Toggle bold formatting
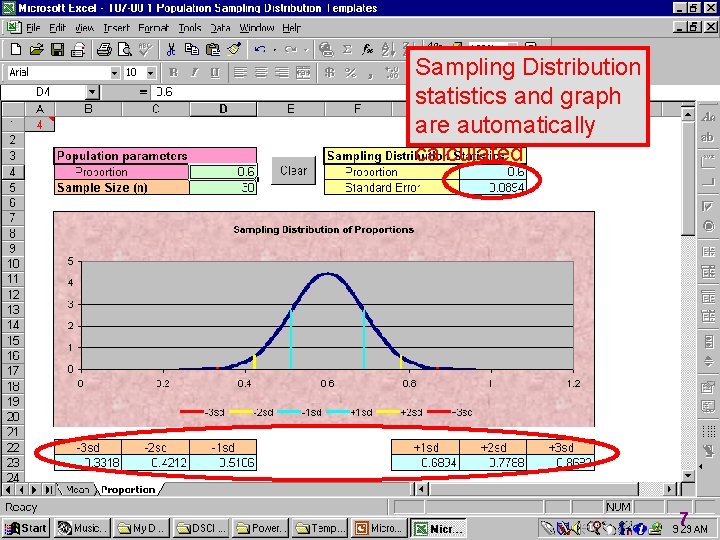The width and height of the screenshot is (720, 540). pos(173,73)
